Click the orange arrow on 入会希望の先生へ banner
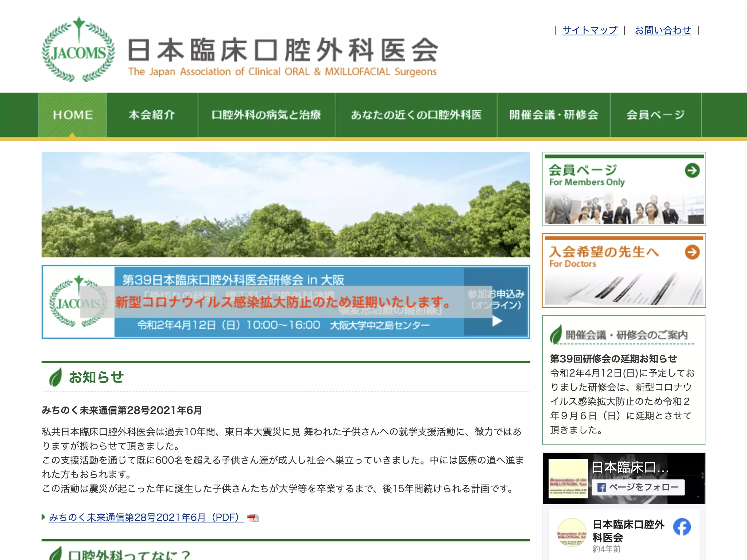The width and height of the screenshot is (747, 560). pyautogui.click(x=692, y=252)
